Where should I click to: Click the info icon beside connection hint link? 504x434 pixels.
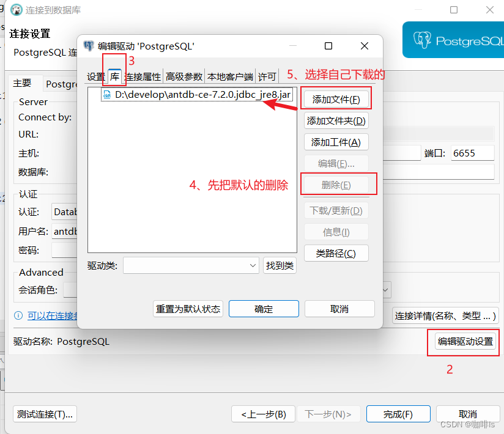[x=18, y=315]
